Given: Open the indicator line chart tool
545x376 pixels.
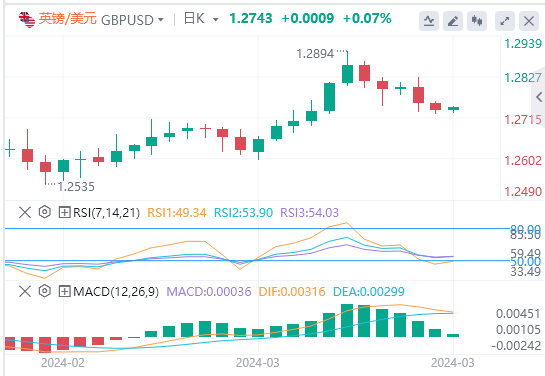Looking at the screenshot, I should coord(429,21).
